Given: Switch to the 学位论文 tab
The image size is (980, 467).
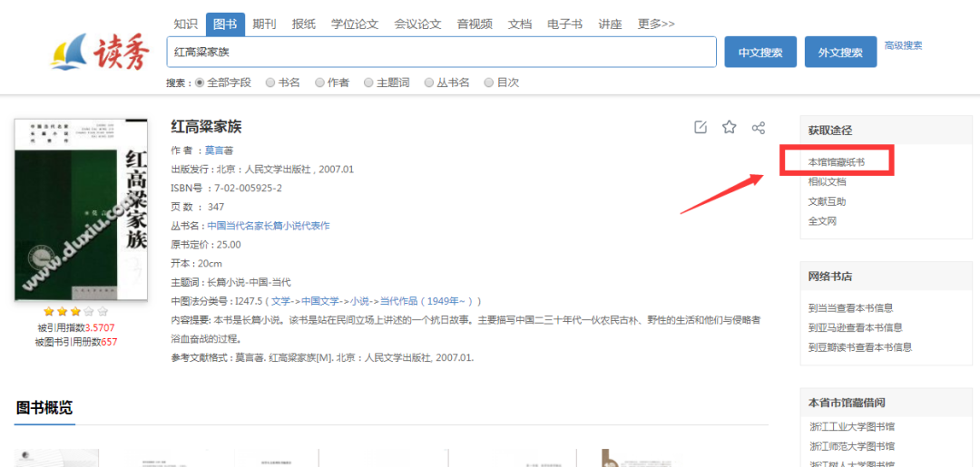Looking at the screenshot, I should 355,24.
